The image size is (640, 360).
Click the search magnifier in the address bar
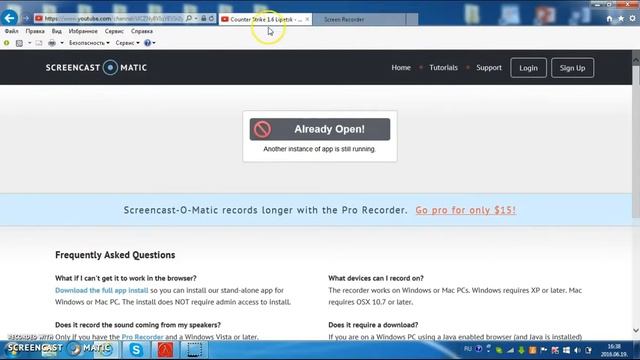pyautogui.click(x=189, y=18)
